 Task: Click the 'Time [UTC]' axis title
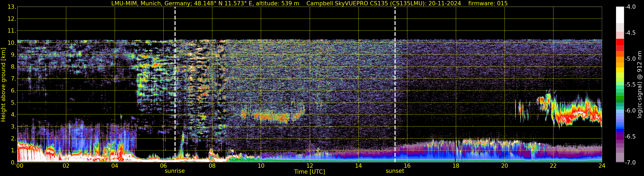(310, 172)
